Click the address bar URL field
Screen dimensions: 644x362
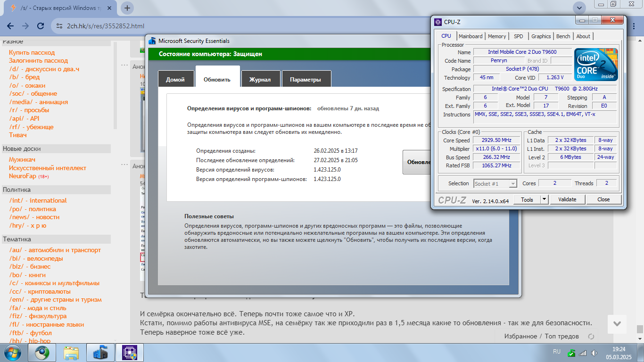[x=106, y=26]
